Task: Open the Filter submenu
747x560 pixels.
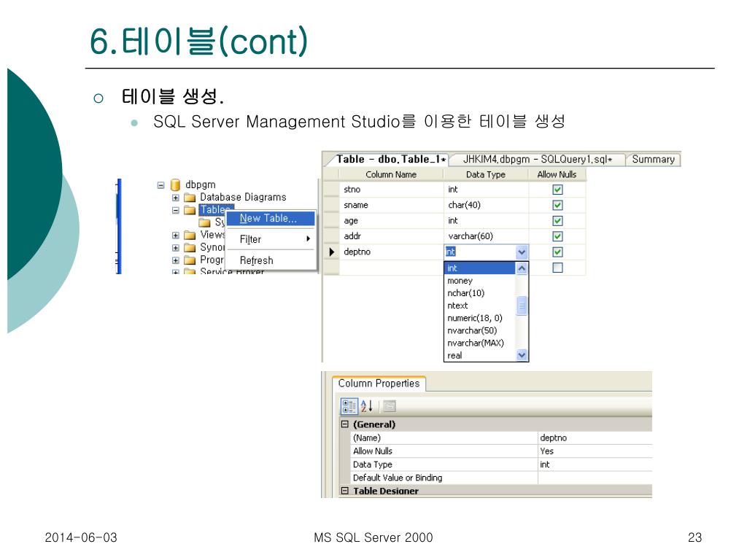Action: (x=270, y=239)
